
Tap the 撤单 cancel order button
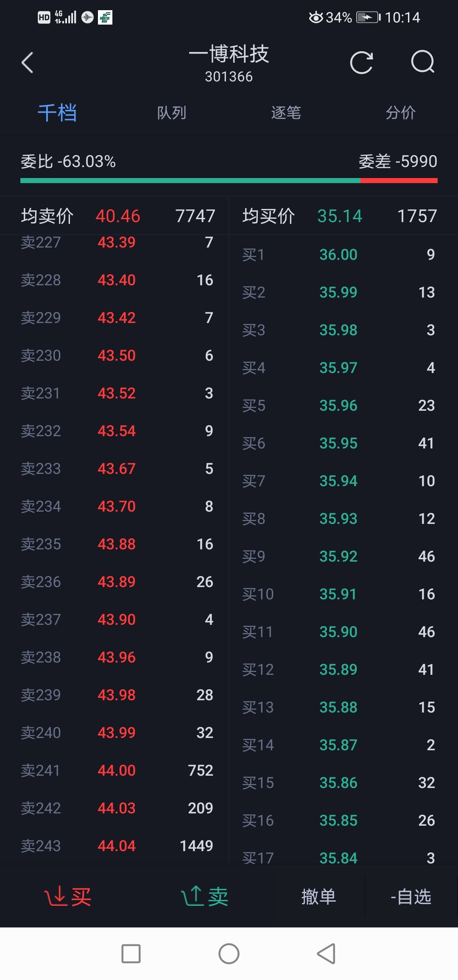(318, 896)
